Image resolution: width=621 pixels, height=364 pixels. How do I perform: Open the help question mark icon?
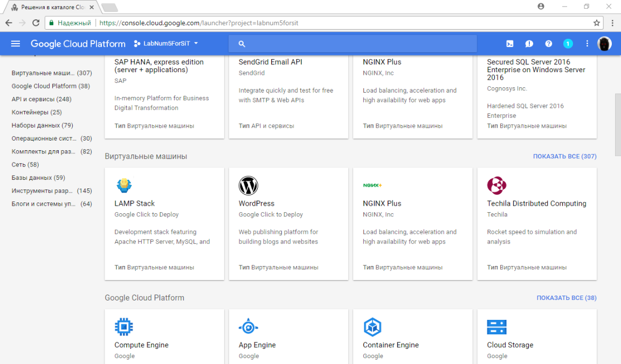(549, 44)
